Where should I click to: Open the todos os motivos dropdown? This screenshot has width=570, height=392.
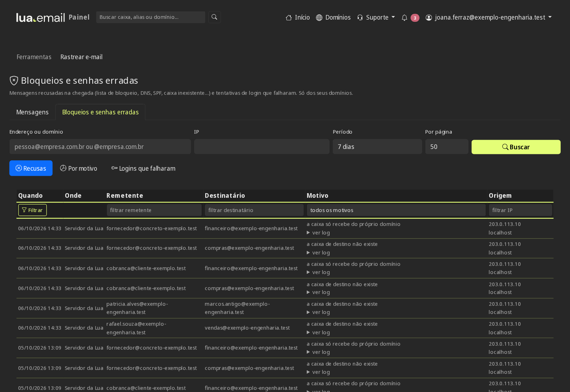(x=396, y=210)
